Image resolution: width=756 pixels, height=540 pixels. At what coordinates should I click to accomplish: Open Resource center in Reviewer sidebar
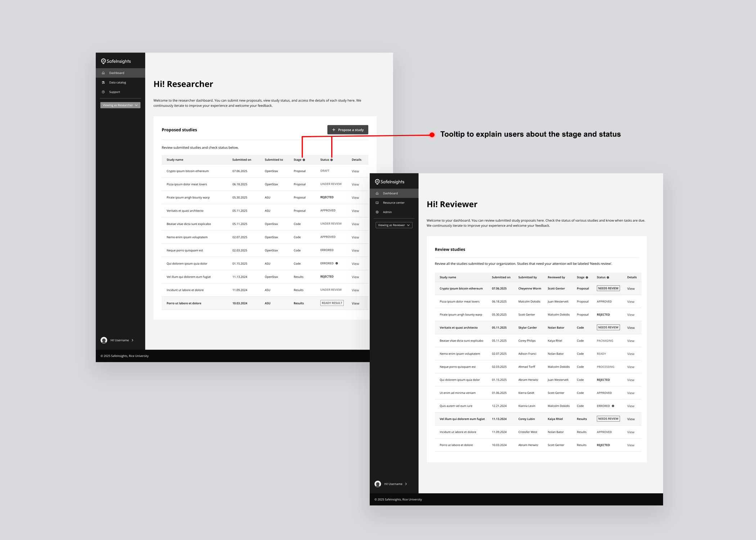[393, 203]
